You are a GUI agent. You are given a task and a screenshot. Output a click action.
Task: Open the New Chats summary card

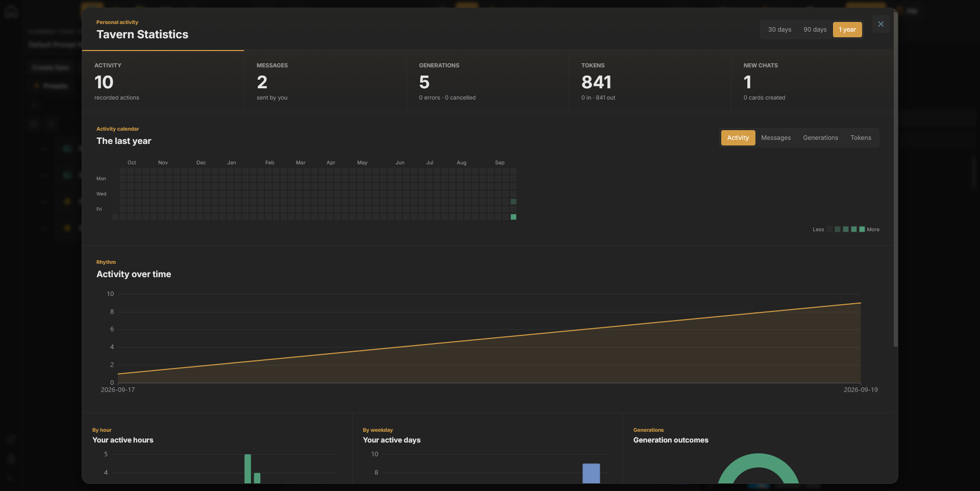tap(812, 81)
